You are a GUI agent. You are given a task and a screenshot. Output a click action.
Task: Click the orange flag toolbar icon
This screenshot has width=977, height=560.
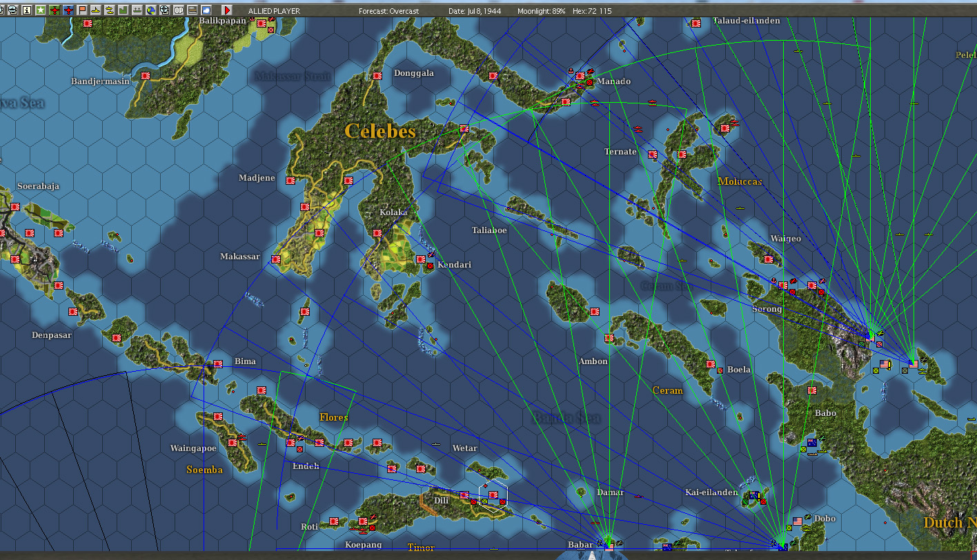point(82,10)
